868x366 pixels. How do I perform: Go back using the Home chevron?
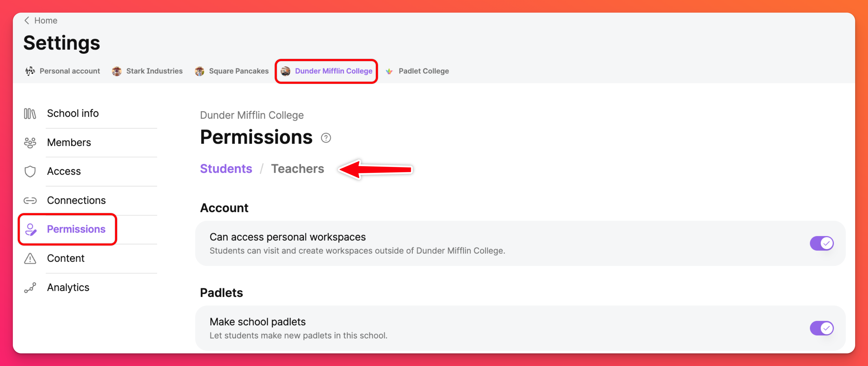[27, 21]
